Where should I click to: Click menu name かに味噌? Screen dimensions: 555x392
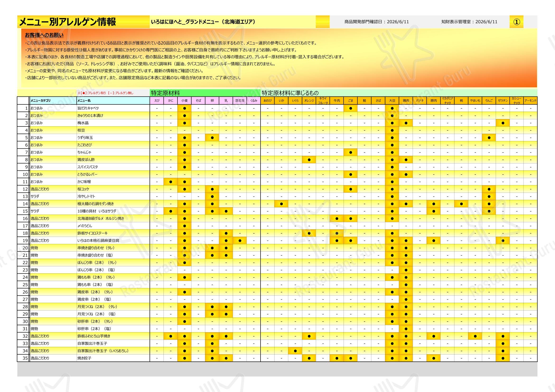(x=84, y=182)
